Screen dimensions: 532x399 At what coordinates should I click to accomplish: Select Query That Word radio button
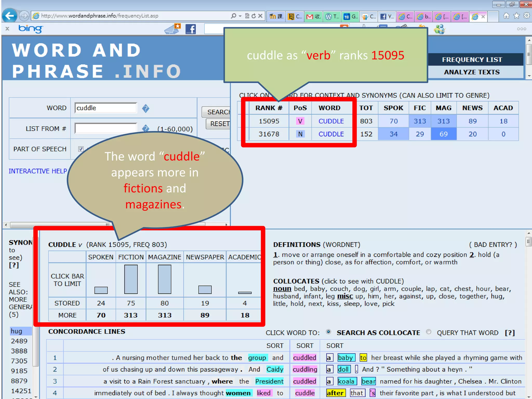click(429, 332)
